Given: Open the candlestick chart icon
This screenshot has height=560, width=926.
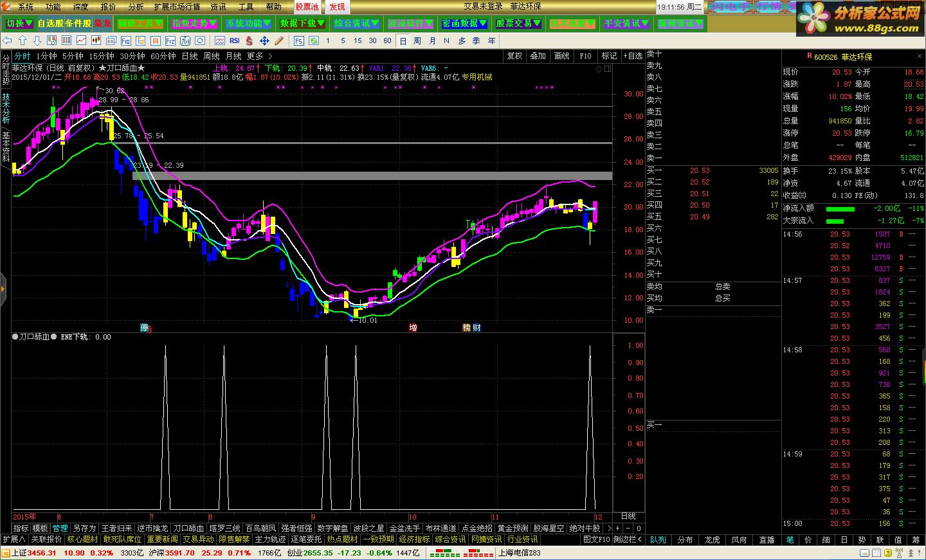Looking at the screenshot, I should (96, 41).
